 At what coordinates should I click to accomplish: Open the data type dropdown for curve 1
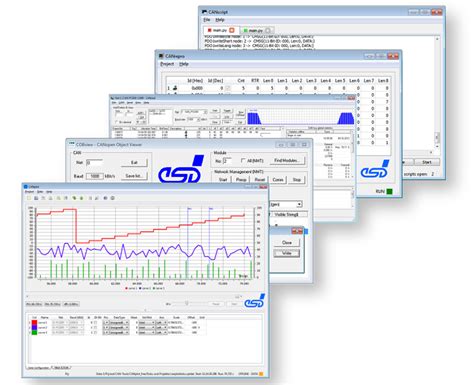(x=119, y=323)
